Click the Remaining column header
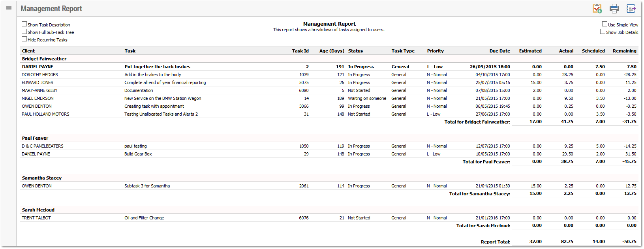The width and height of the screenshot is (644, 249). tap(625, 51)
